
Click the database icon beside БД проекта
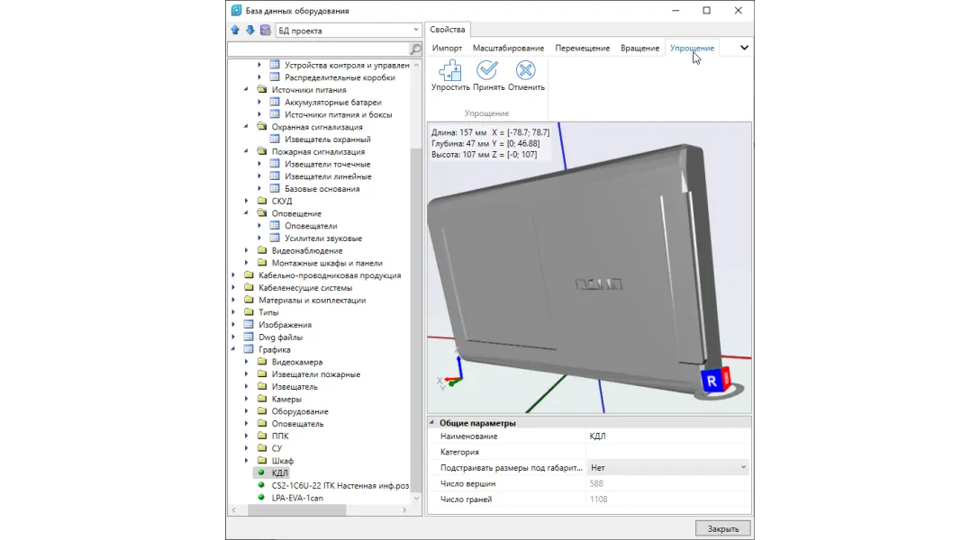click(x=265, y=31)
